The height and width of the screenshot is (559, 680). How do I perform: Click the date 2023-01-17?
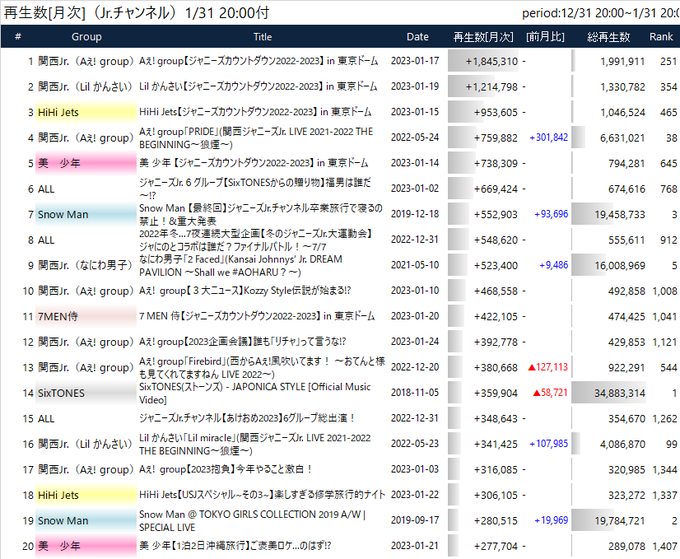(x=415, y=61)
